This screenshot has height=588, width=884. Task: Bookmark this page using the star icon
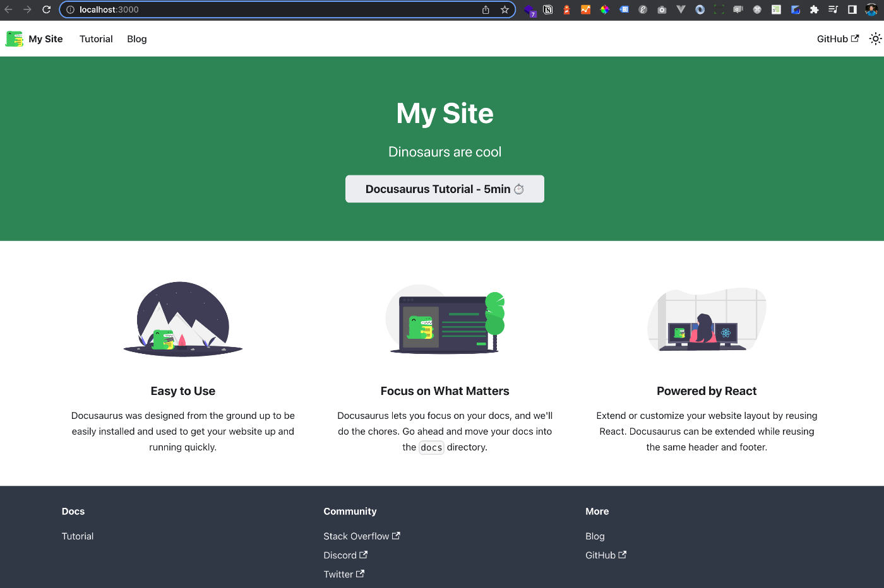(505, 9)
